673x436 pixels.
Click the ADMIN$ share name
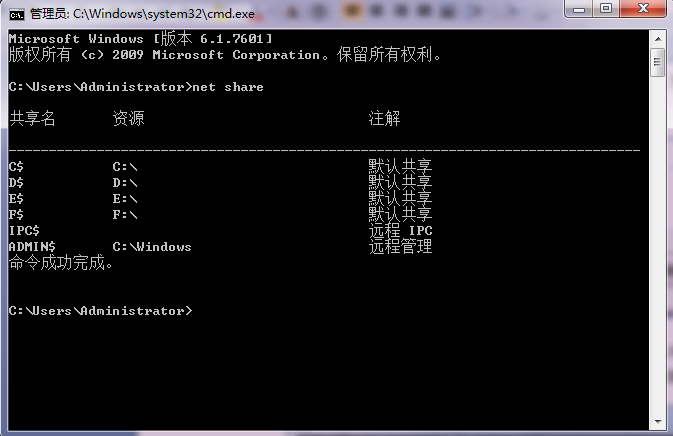click(x=32, y=246)
